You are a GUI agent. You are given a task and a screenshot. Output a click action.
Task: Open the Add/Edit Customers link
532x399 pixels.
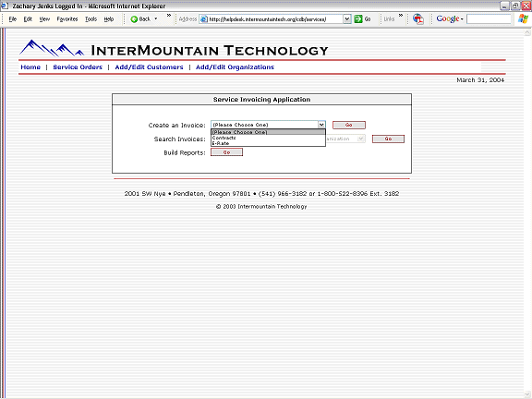point(149,67)
